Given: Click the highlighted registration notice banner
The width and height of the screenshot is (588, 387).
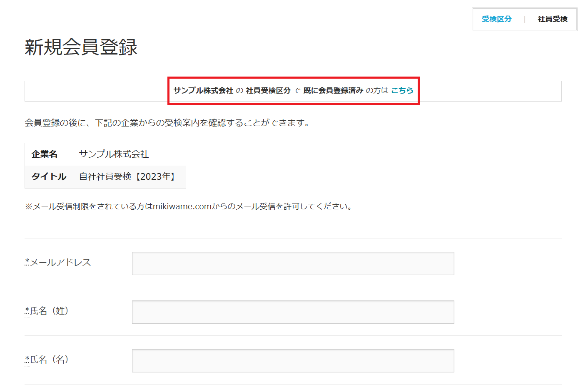Looking at the screenshot, I should tap(293, 91).
